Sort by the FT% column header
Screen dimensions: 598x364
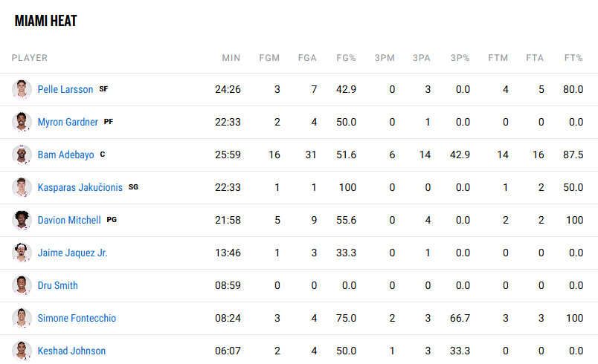573,58
